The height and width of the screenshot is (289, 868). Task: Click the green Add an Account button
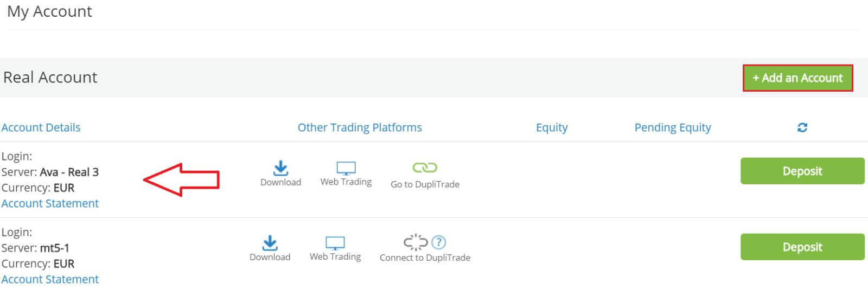point(797,78)
